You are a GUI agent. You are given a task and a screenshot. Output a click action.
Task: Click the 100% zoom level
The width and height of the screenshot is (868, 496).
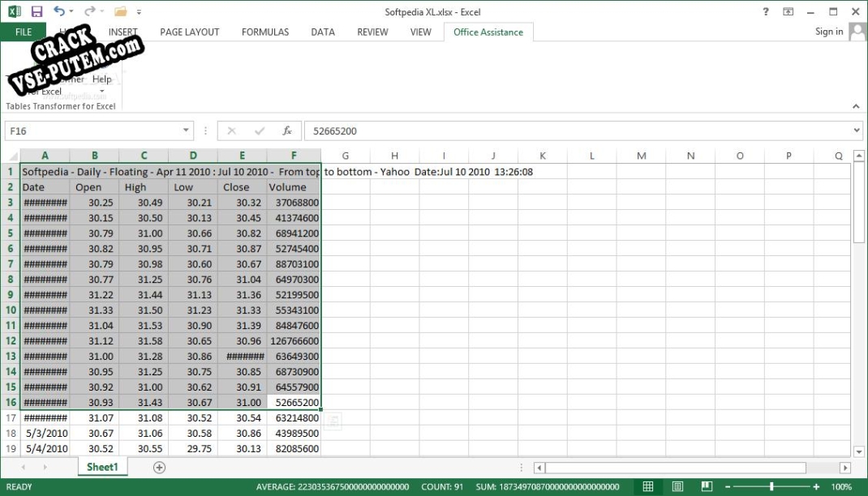coord(841,487)
